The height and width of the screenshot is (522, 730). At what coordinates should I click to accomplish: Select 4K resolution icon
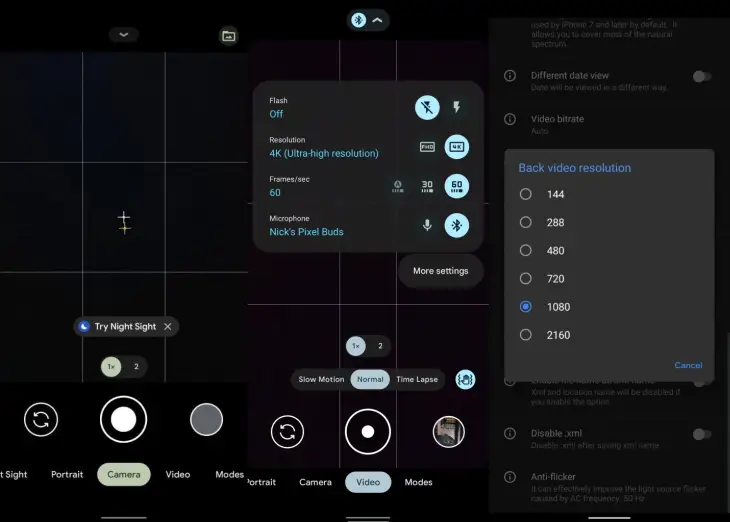pyautogui.click(x=456, y=147)
